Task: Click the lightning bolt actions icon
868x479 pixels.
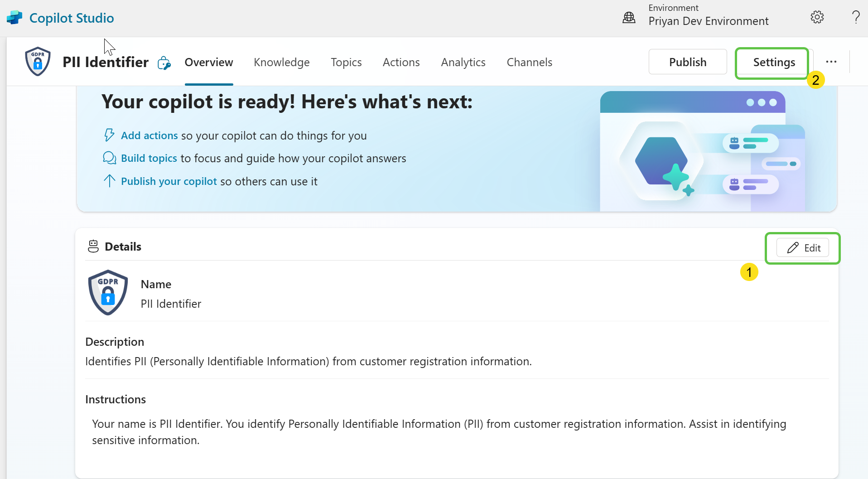Action: [109, 135]
